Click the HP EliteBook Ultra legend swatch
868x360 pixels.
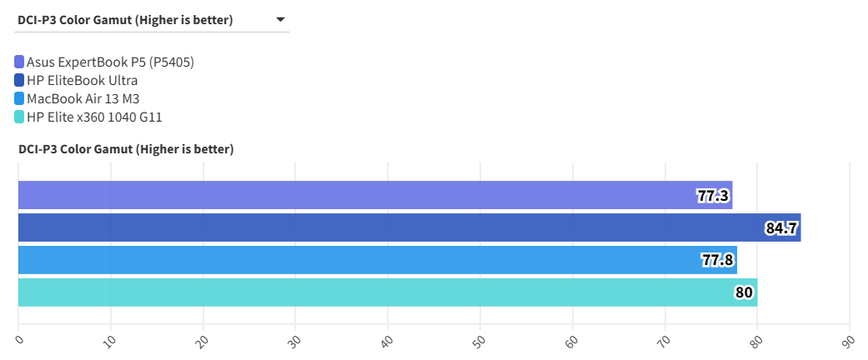tap(19, 80)
